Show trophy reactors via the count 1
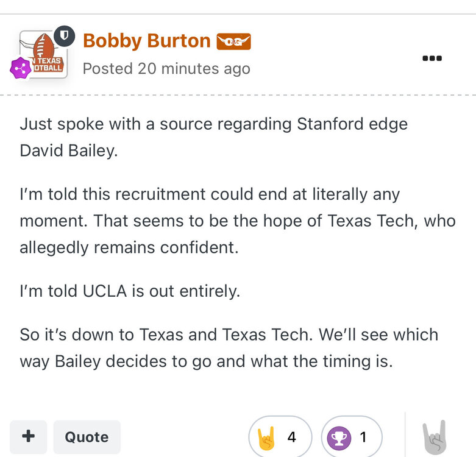Image resolution: width=476 pixels, height=457 pixels. click(363, 438)
